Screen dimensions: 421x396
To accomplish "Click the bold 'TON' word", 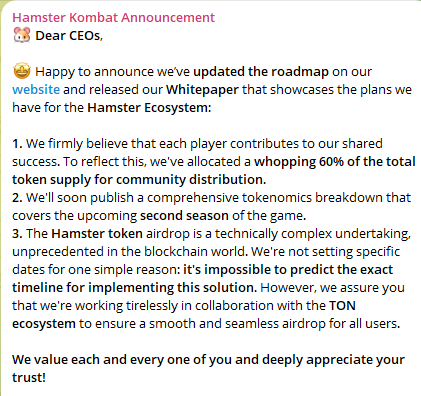I will coord(342,306).
